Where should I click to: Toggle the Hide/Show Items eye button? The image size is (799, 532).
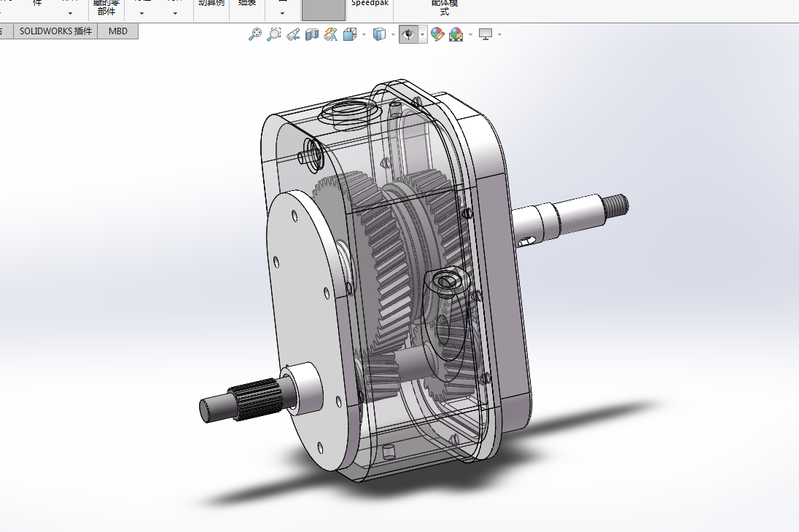pos(408,35)
